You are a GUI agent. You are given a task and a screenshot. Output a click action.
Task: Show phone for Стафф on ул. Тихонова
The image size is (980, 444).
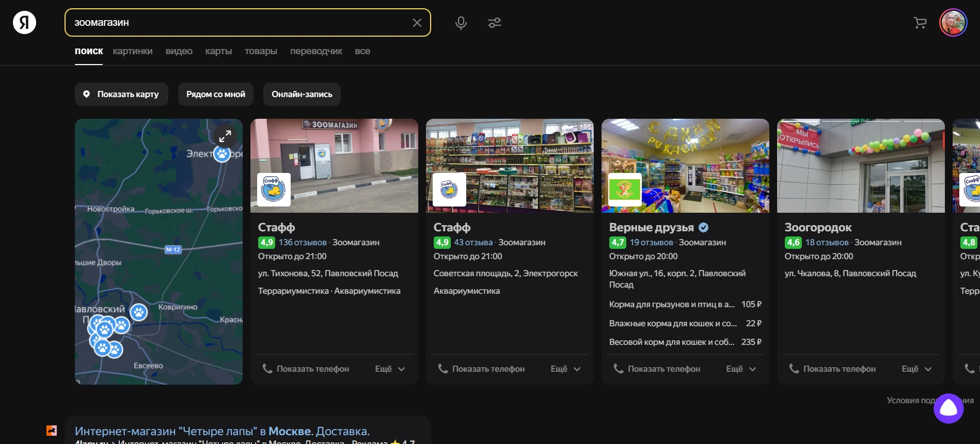306,369
